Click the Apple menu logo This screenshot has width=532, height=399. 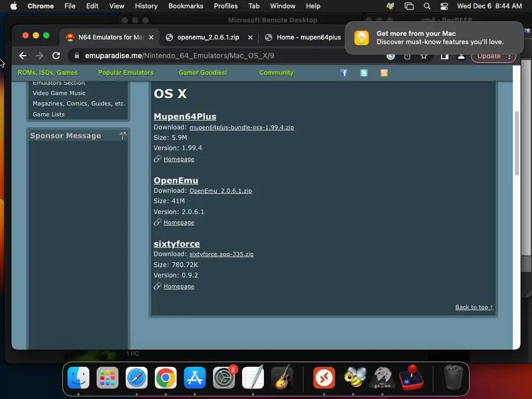(14, 6)
